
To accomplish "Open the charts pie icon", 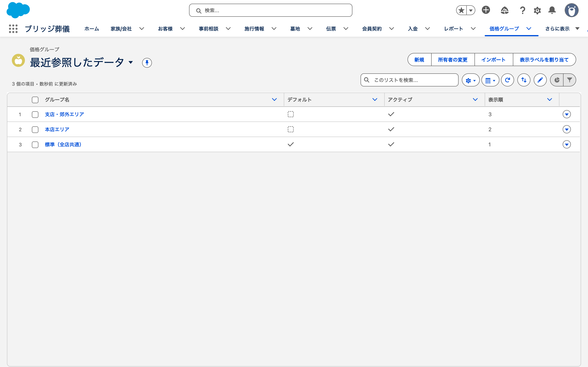I will tap(557, 80).
